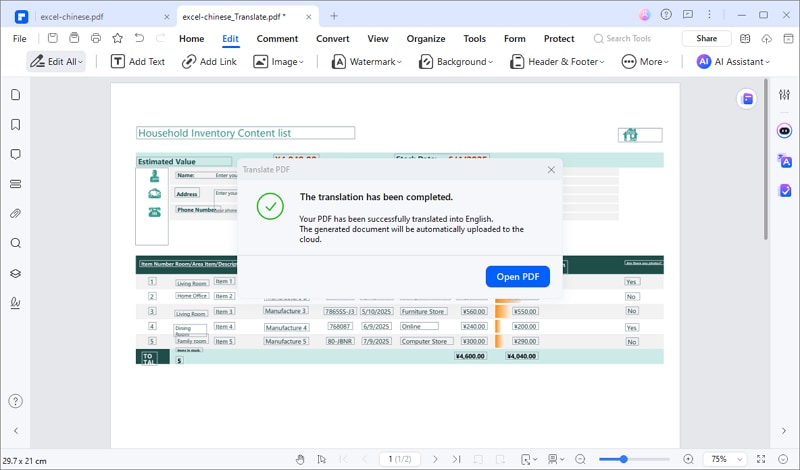The image size is (800, 470).
Task: Click the page number field 1 (1/2)
Action: (x=400, y=459)
